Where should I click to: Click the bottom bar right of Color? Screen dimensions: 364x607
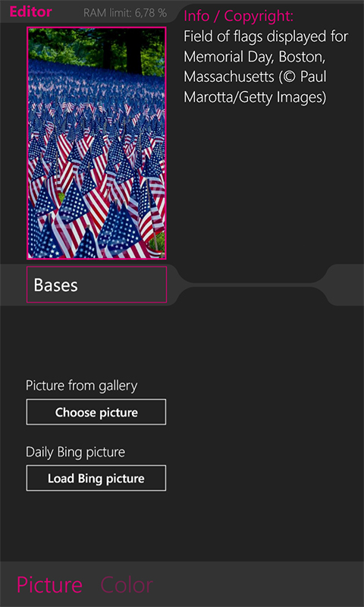click(x=259, y=584)
